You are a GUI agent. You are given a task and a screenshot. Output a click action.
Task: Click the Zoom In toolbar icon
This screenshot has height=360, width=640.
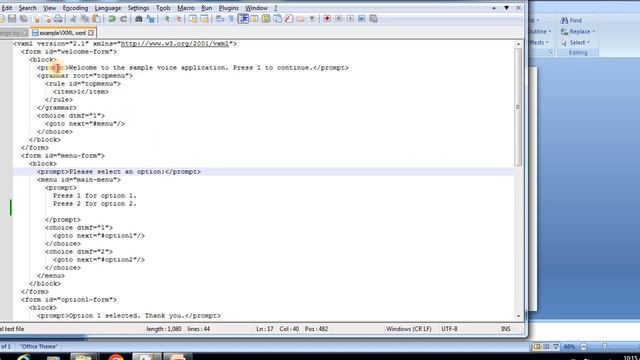(167, 19)
